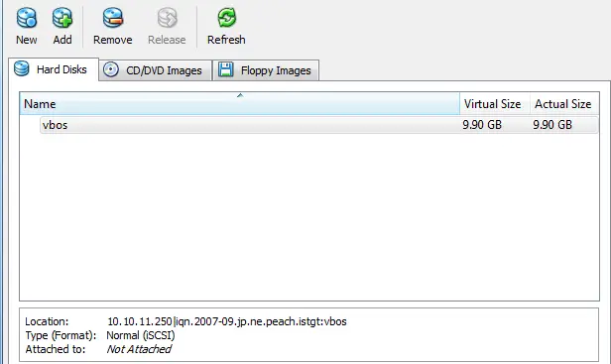Click the 9.90 GB actual size cell
Viewport: 611px width, 364px height.
point(552,125)
